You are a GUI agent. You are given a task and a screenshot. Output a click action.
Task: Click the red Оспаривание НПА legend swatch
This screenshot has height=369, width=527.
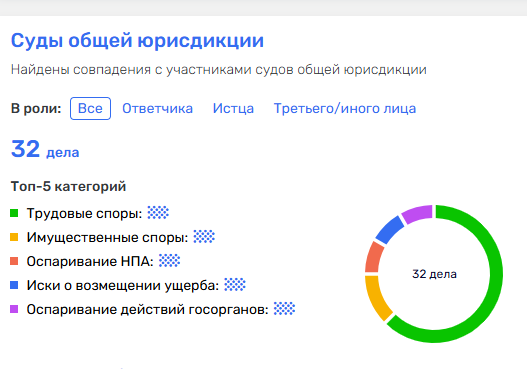click(x=14, y=261)
